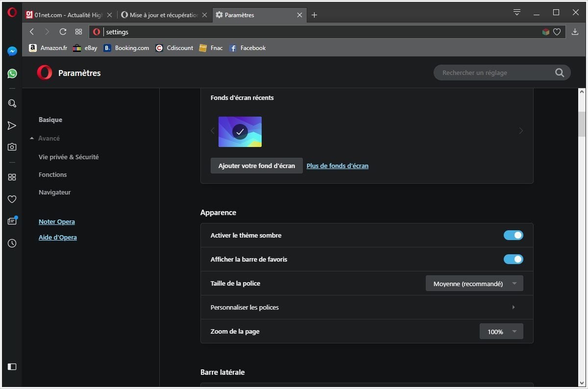
Task: Click the Rechercher un réglage search field
Action: click(x=495, y=73)
